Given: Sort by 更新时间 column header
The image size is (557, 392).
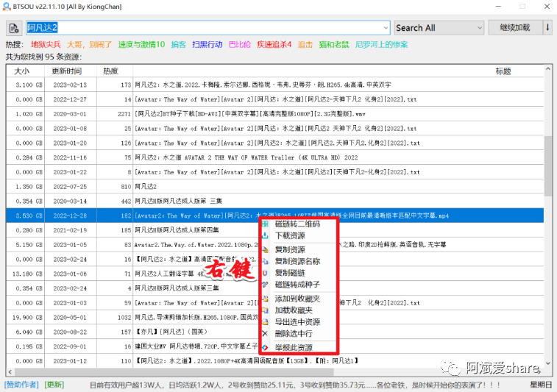Looking at the screenshot, I should tap(71, 71).
